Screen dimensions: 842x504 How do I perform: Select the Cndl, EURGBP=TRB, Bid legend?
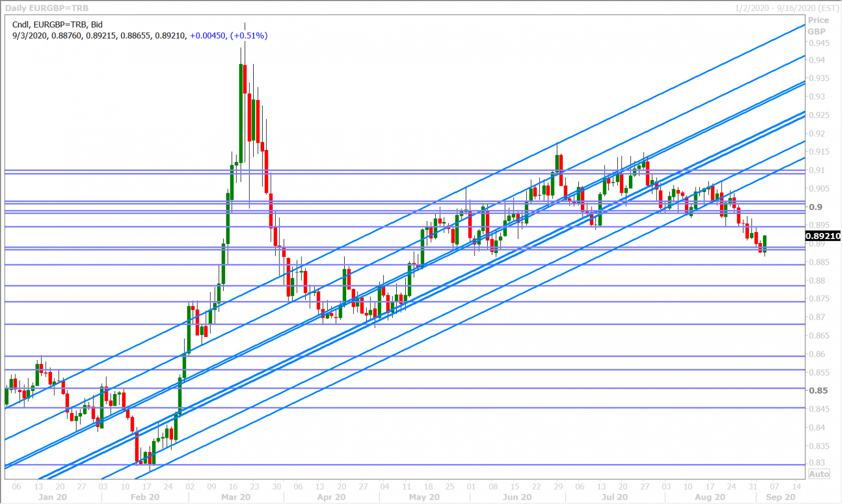click(57, 24)
